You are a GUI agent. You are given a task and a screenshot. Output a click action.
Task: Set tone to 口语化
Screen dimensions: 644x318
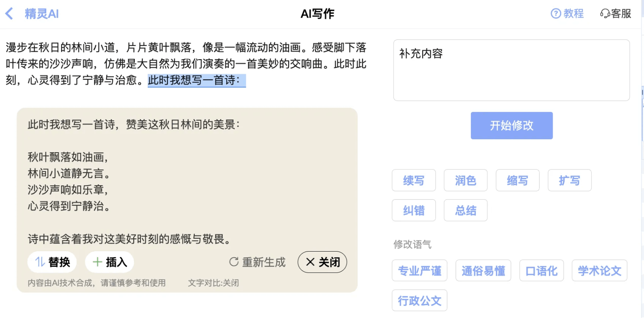click(x=542, y=271)
